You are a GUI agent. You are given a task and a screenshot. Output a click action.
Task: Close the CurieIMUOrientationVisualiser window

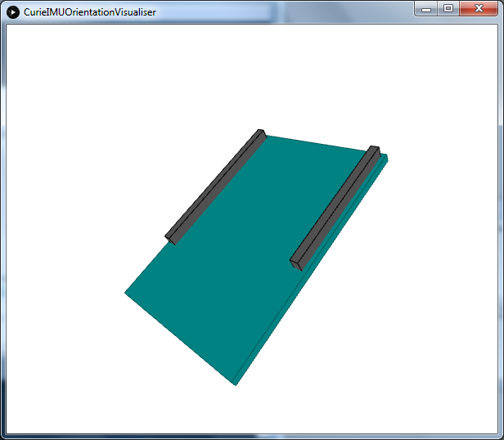(479, 8)
